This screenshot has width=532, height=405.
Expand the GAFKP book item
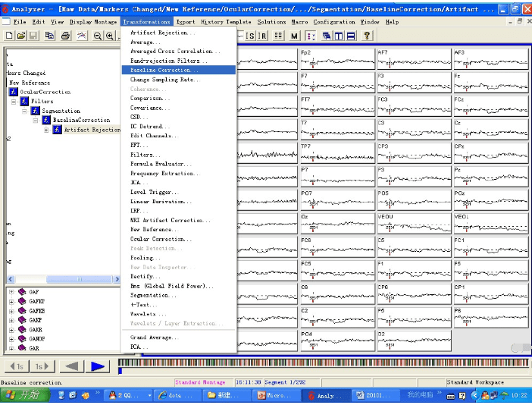coord(11,301)
